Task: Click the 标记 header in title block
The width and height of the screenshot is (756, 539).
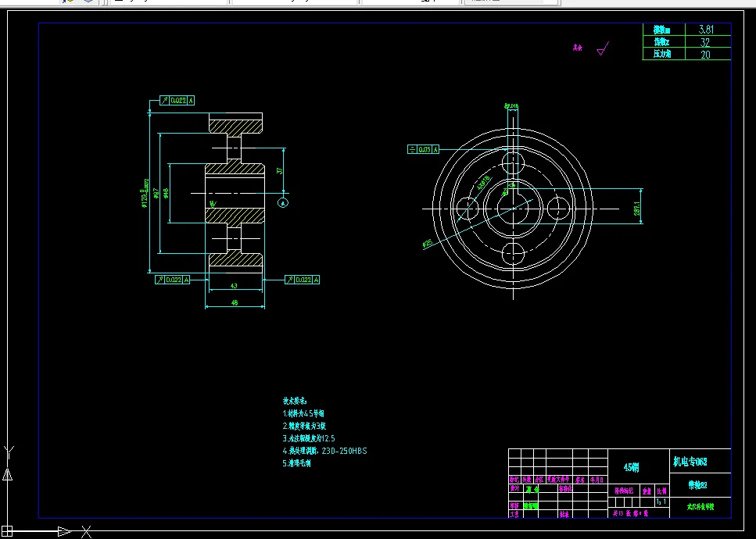Action: [514, 480]
